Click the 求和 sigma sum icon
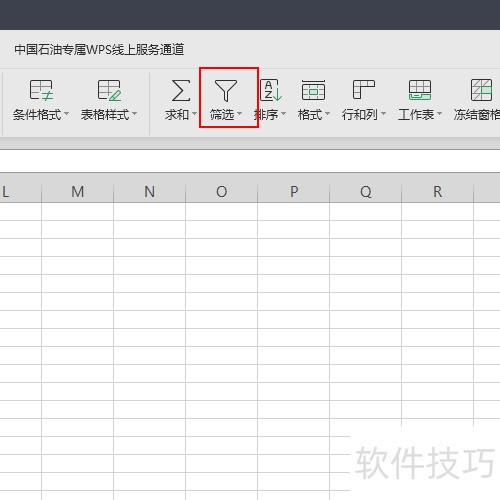This screenshot has height=500, width=500. 181,90
